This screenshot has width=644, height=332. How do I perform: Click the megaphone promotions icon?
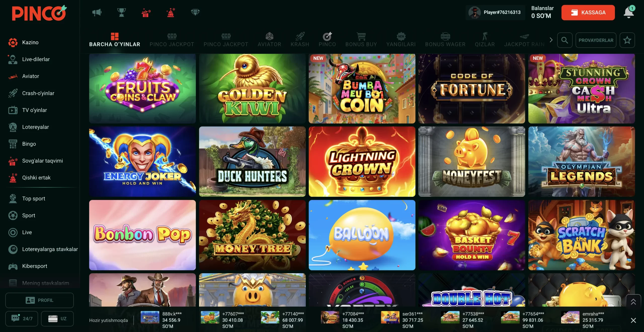point(97,12)
